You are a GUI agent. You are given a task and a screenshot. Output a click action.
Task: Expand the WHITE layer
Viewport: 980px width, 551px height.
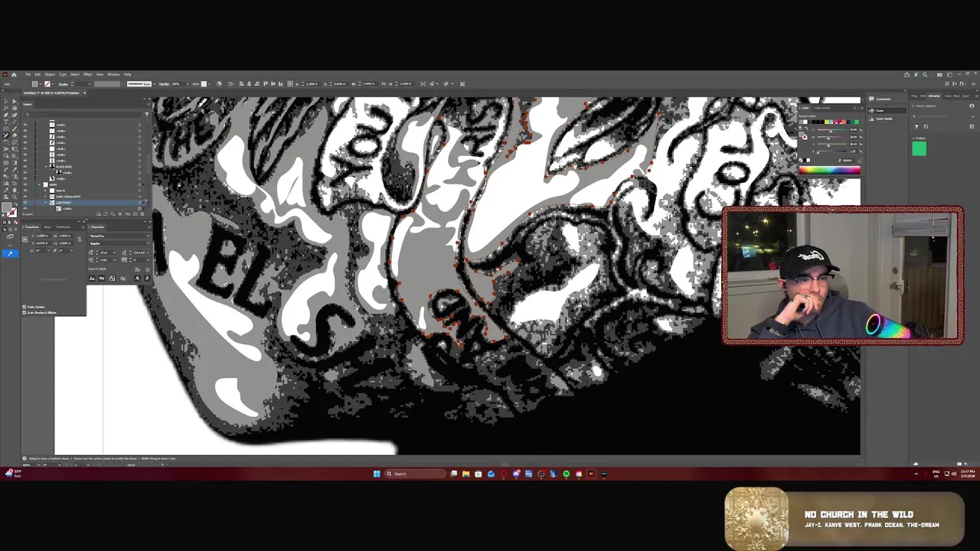click(45, 191)
